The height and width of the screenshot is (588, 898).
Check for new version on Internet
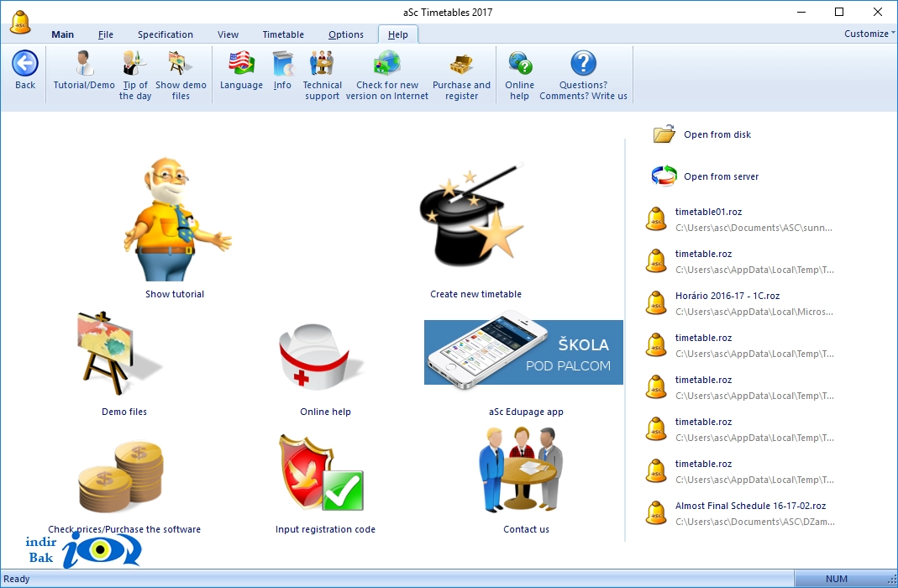[387, 76]
